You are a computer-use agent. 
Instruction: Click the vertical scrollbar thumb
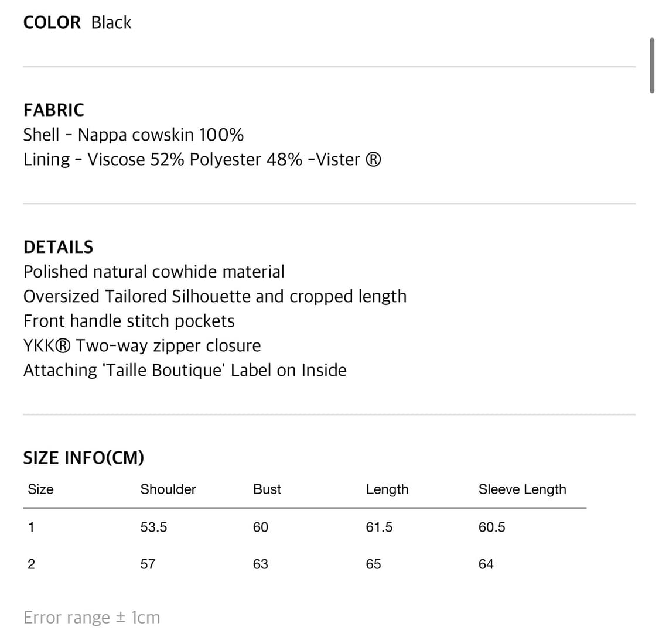click(x=652, y=66)
